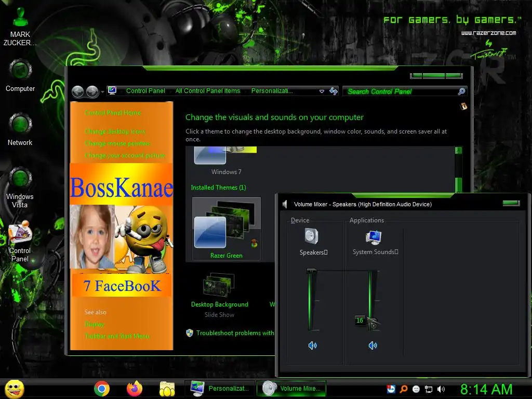Click the orange magnifier tray icon
The image size is (532, 399).
pos(403,389)
